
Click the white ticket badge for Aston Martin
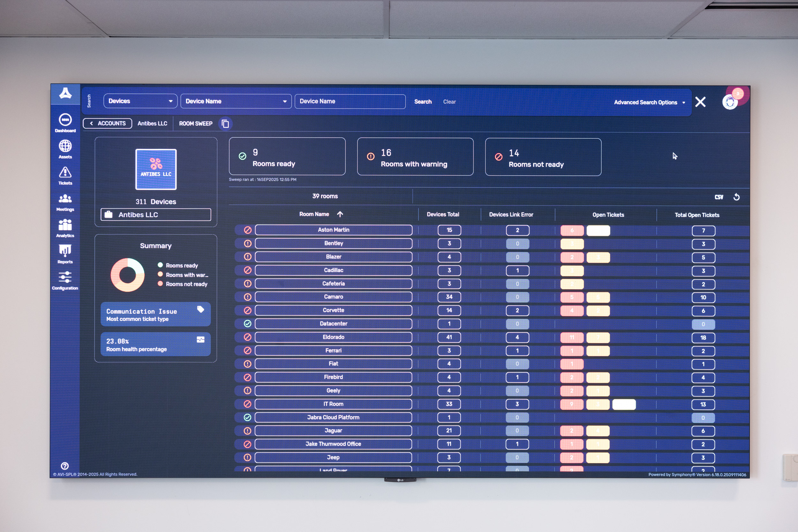click(x=598, y=231)
